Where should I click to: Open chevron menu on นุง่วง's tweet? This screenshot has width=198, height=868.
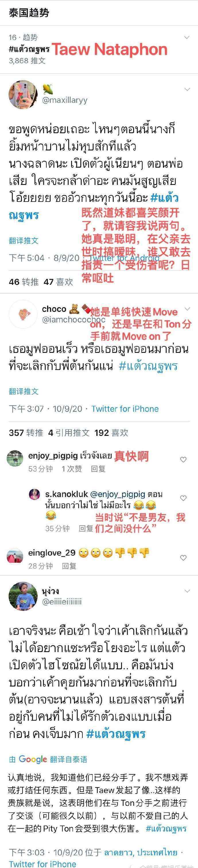point(187,591)
